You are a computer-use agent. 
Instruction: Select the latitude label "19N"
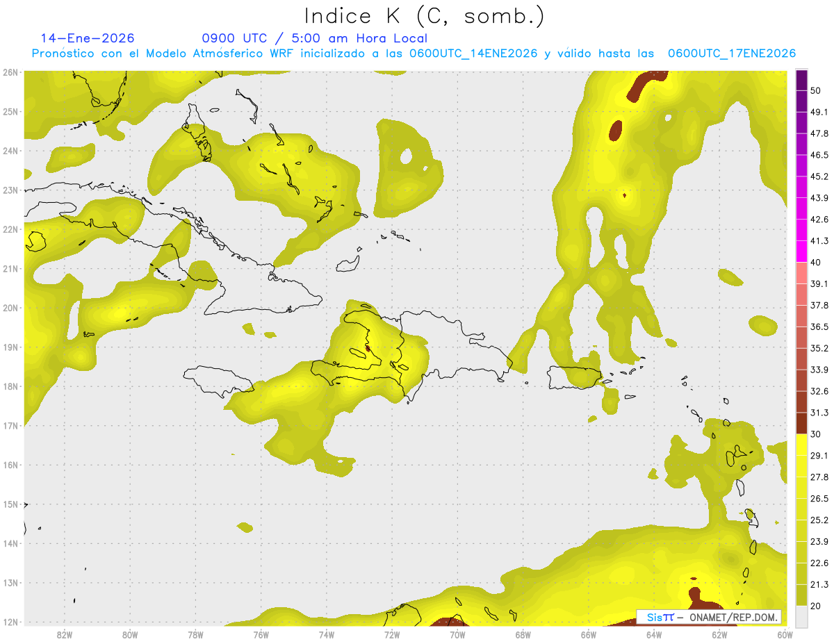point(10,347)
